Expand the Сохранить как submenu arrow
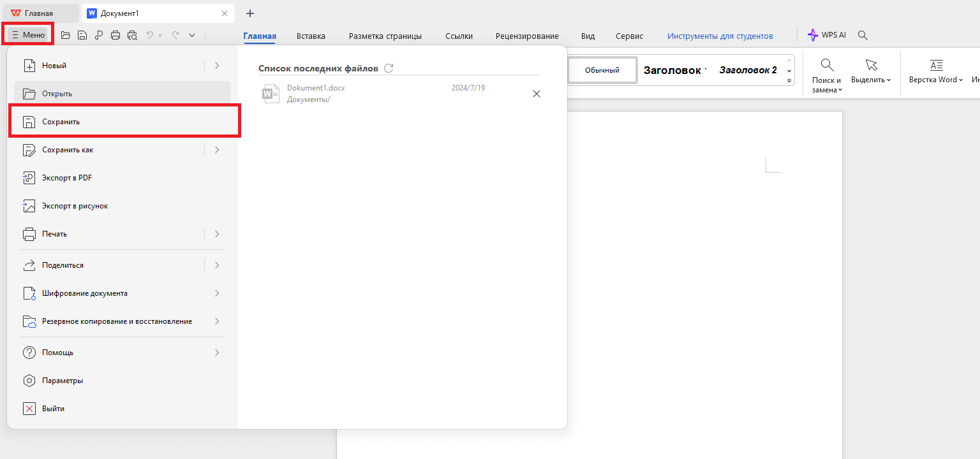The width and height of the screenshot is (980, 459). (x=217, y=149)
